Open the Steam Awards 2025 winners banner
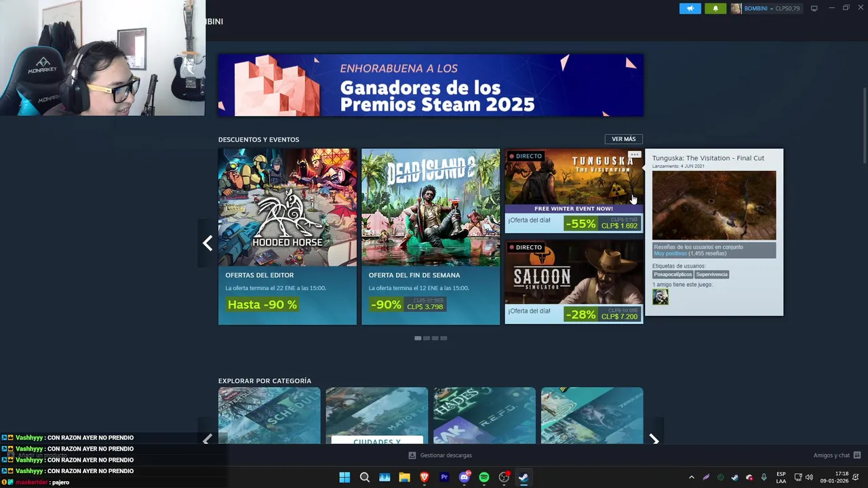 click(x=431, y=85)
